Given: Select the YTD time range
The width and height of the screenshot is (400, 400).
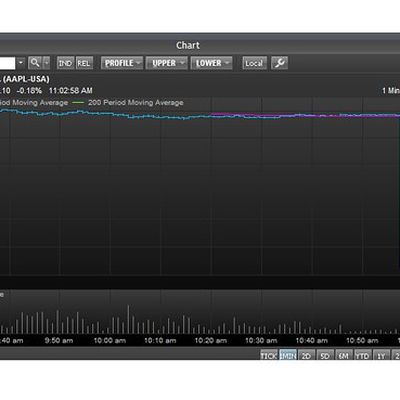Looking at the screenshot, I should pos(362,355).
